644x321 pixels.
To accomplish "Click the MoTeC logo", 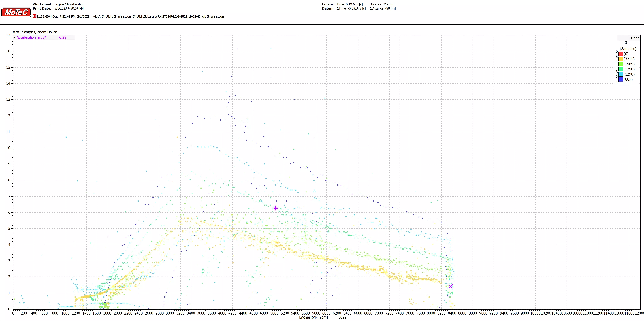I will point(16,12).
